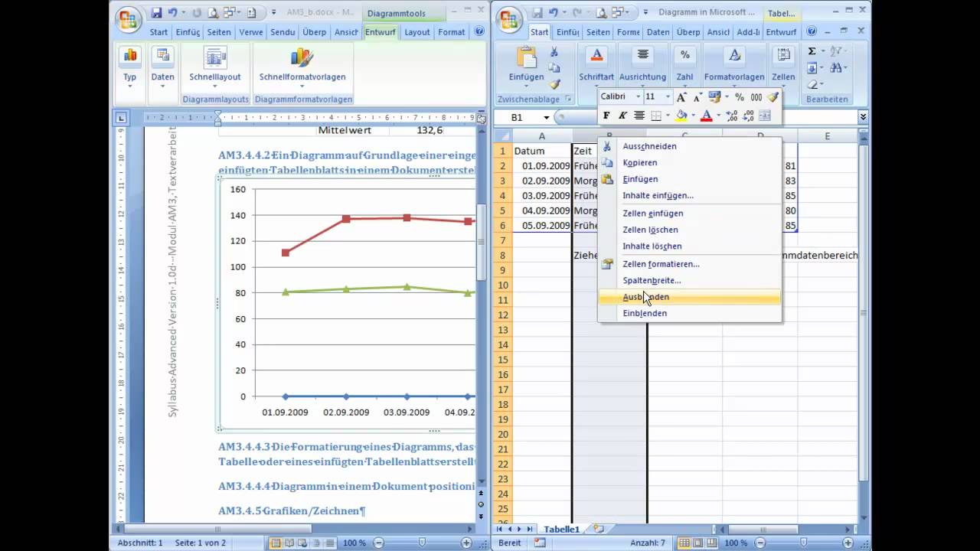
Task: Open Zwischenablage dialog launcher
Action: 568,99
